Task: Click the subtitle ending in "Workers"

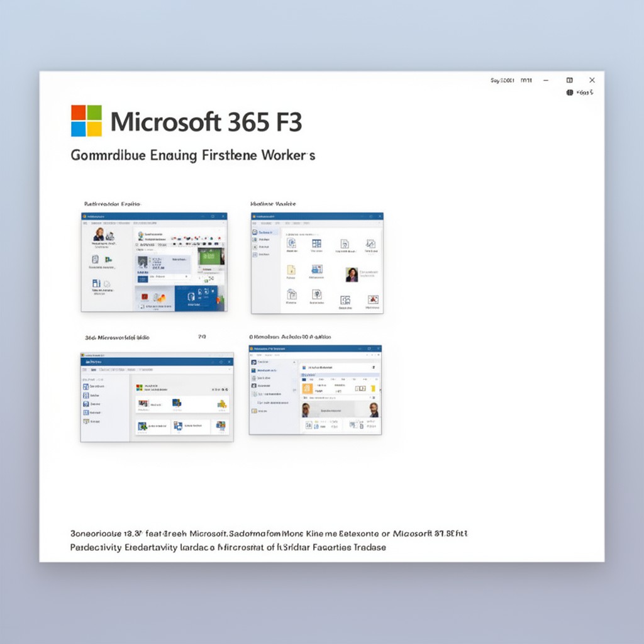Action: click(193, 155)
